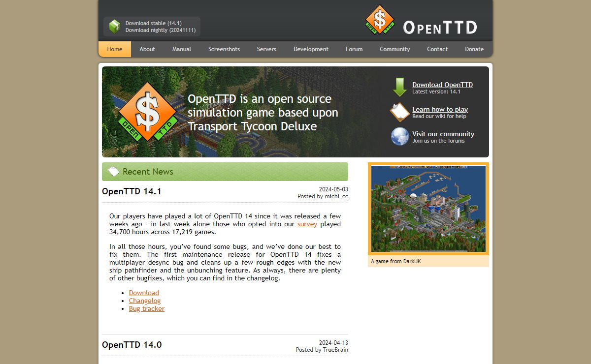Click the Learn how to play link
The height and width of the screenshot is (364, 591).
click(x=440, y=109)
